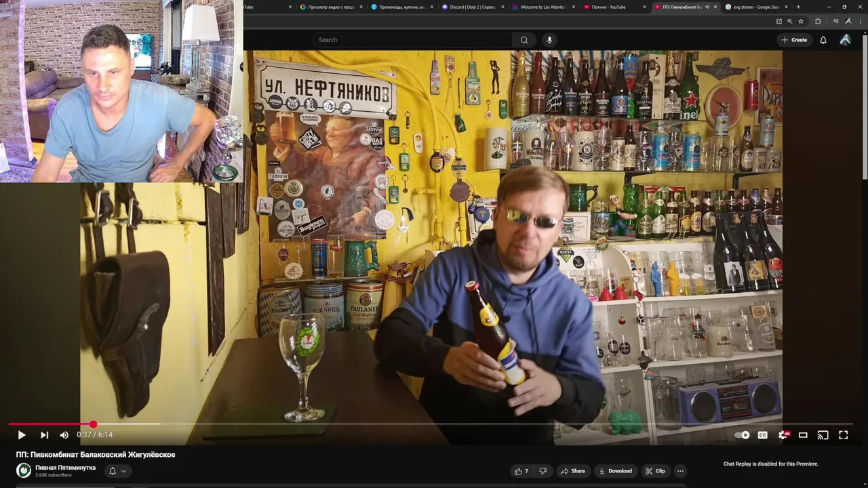
Task: Skip to the next video
Action: (x=44, y=435)
